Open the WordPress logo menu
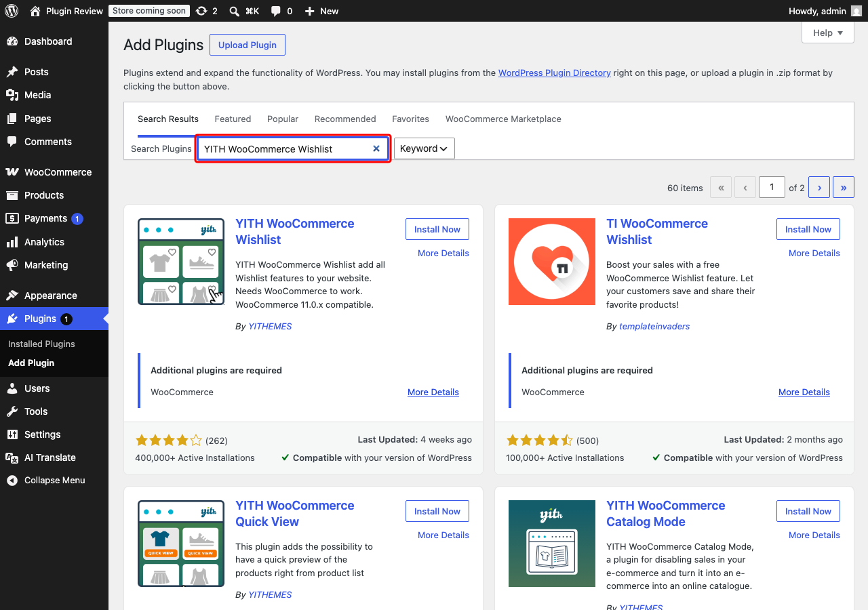 point(12,11)
